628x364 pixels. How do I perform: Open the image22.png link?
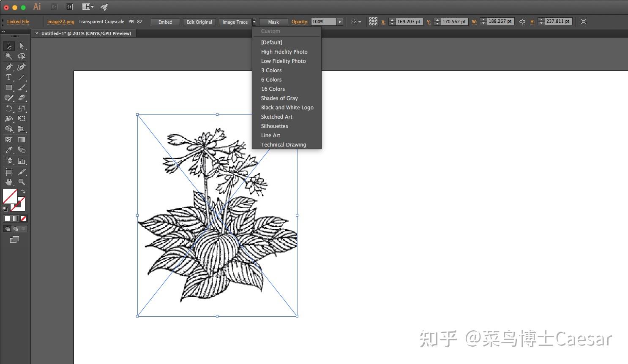[60, 22]
